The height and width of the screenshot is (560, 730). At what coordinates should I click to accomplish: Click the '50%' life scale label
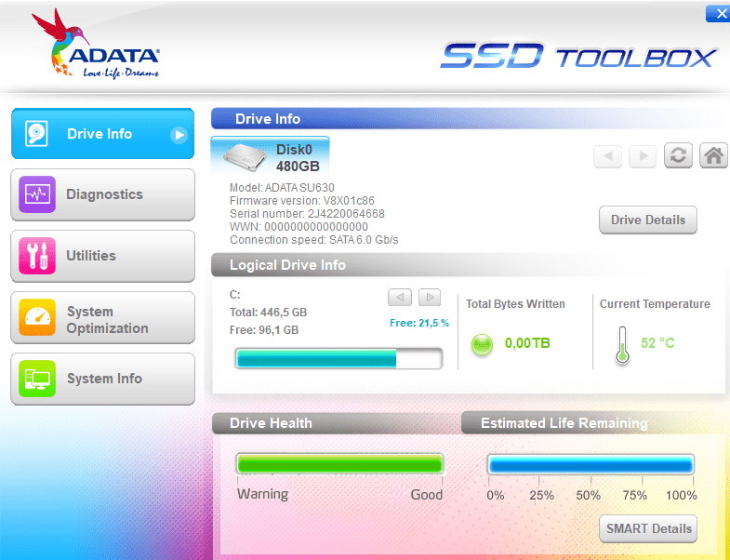[588, 495]
